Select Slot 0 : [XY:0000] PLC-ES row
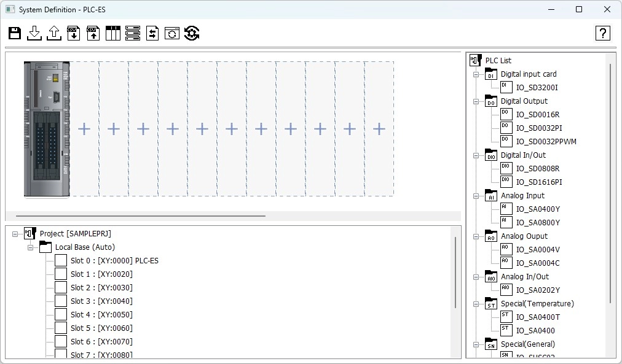This screenshot has width=622, height=364. point(114,261)
